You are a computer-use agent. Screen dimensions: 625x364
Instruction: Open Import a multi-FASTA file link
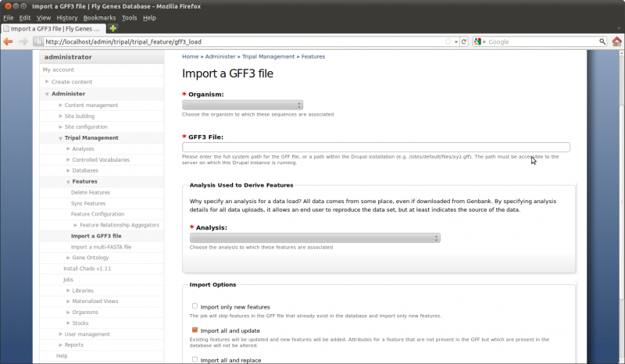tap(102, 247)
